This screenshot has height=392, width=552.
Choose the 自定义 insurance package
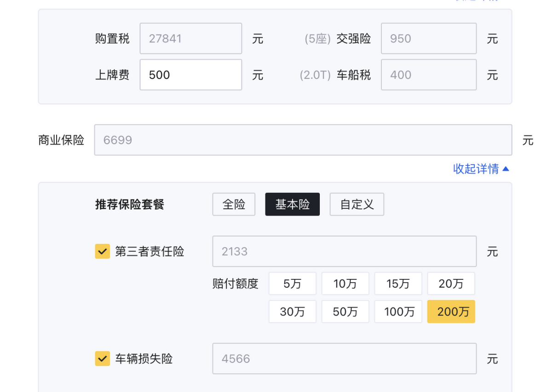click(356, 205)
